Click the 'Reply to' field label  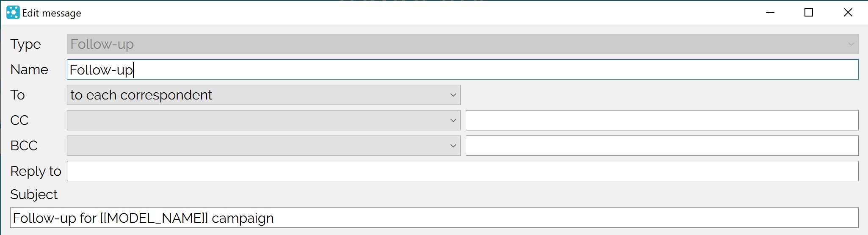coord(36,171)
